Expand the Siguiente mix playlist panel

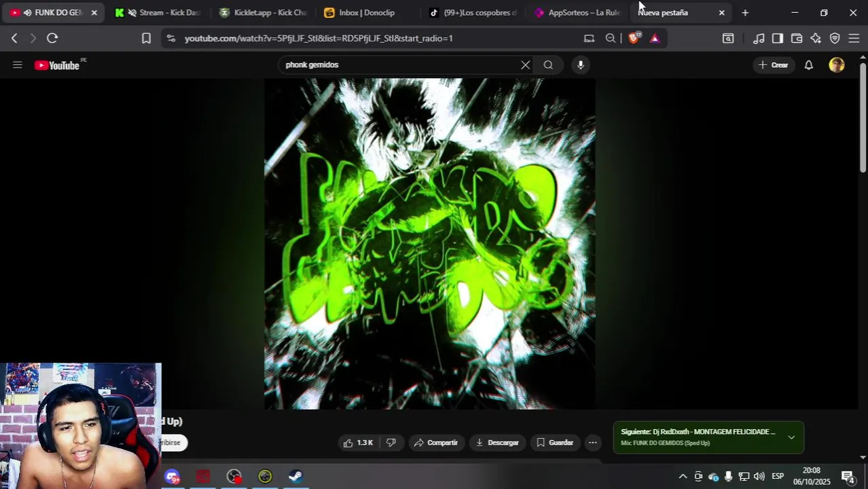pos(791,437)
